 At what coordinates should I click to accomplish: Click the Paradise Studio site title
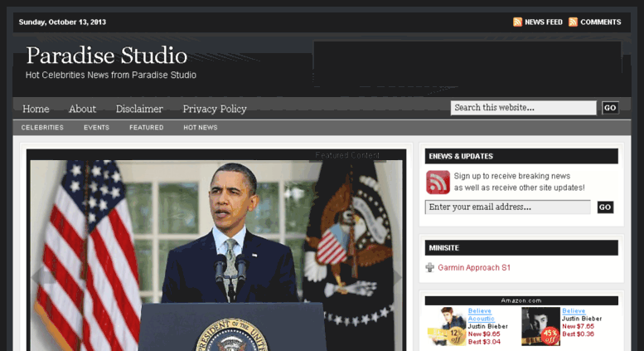click(x=106, y=56)
